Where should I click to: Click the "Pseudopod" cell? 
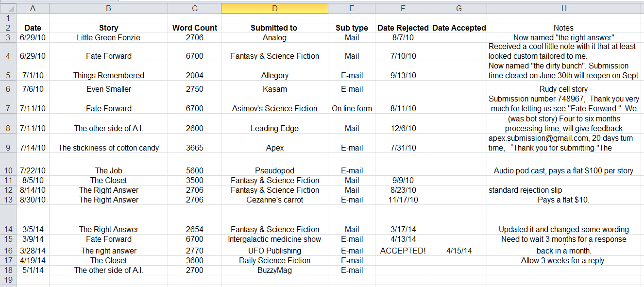click(274, 170)
